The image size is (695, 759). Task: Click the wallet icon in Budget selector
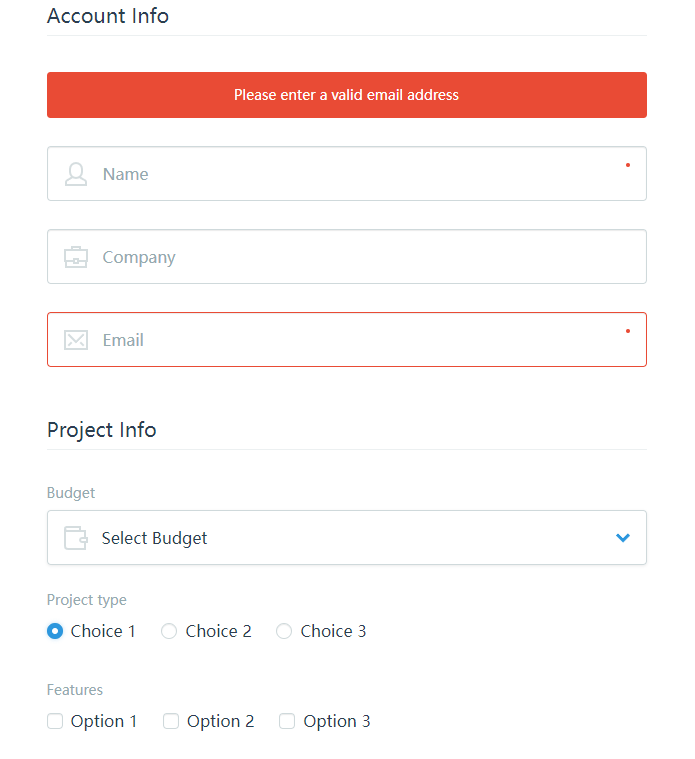pos(76,538)
